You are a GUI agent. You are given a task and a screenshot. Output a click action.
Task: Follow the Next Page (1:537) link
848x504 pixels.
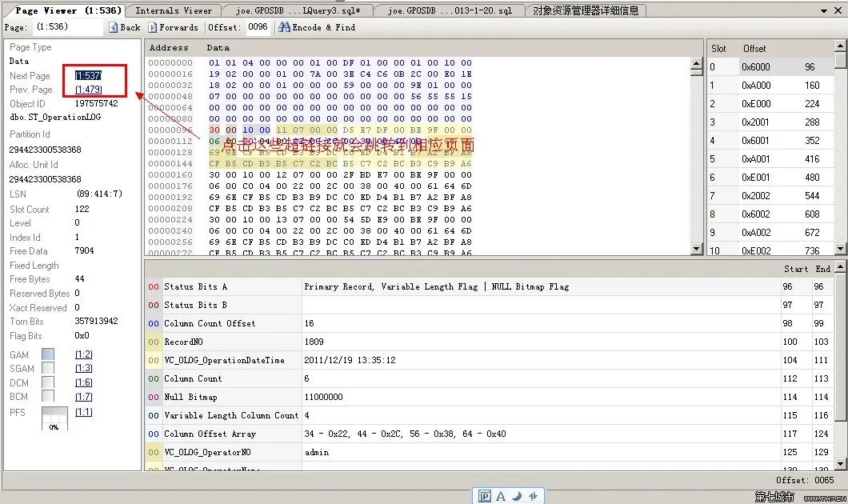point(88,76)
